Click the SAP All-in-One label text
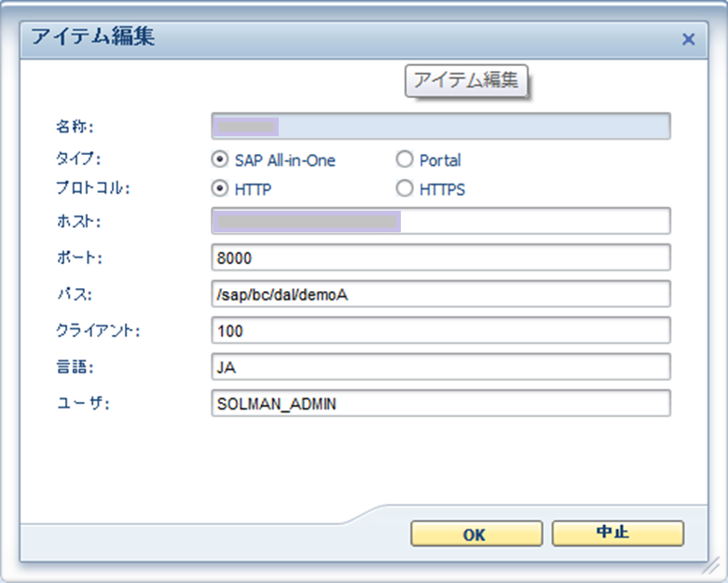 pos(284,160)
